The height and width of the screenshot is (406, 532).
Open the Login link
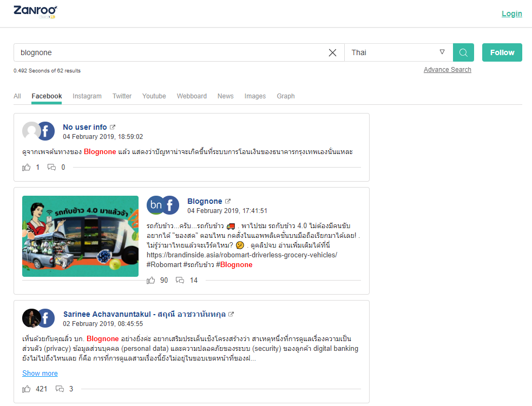pos(512,14)
